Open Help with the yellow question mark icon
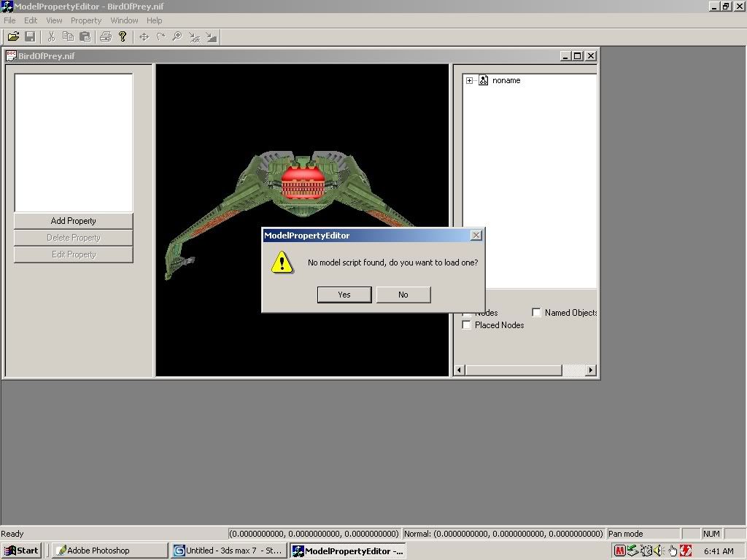The width and height of the screenshot is (747, 560). pos(123,36)
